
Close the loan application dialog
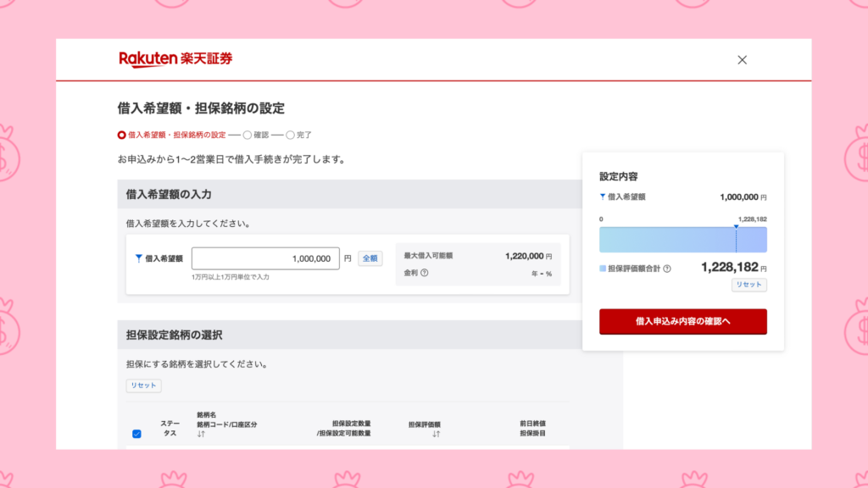pos(742,59)
